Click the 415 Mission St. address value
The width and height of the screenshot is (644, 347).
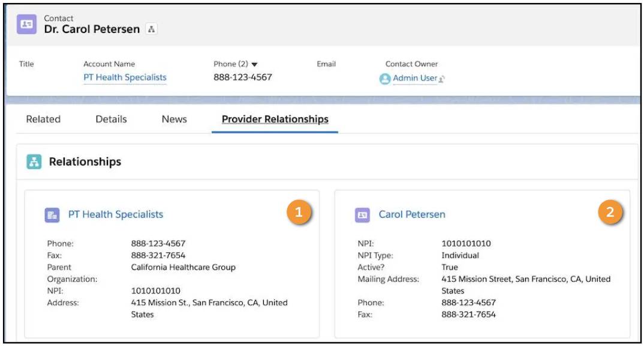pyautogui.click(x=209, y=309)
